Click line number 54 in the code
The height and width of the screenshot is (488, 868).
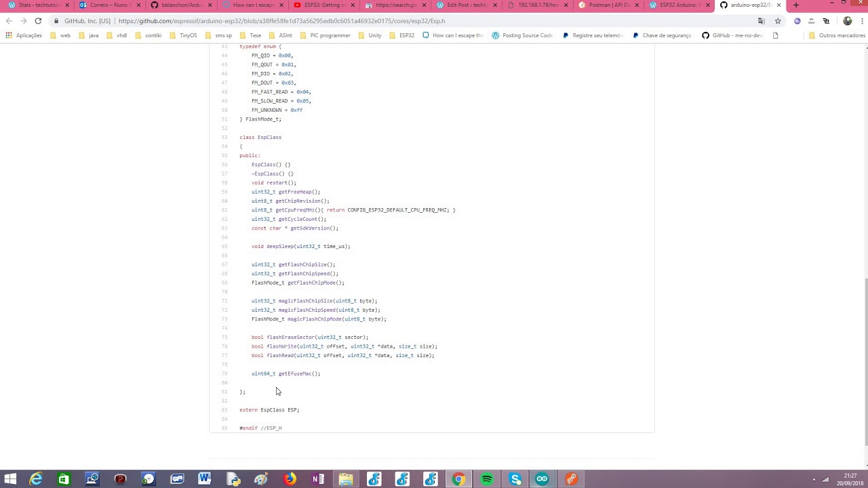224,146
